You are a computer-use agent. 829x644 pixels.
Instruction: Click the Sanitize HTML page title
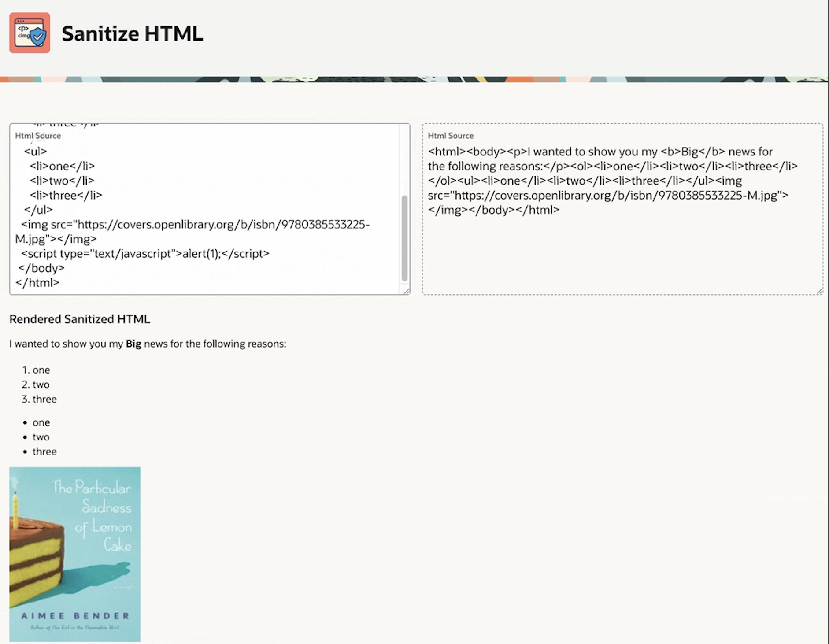[132, 33]
